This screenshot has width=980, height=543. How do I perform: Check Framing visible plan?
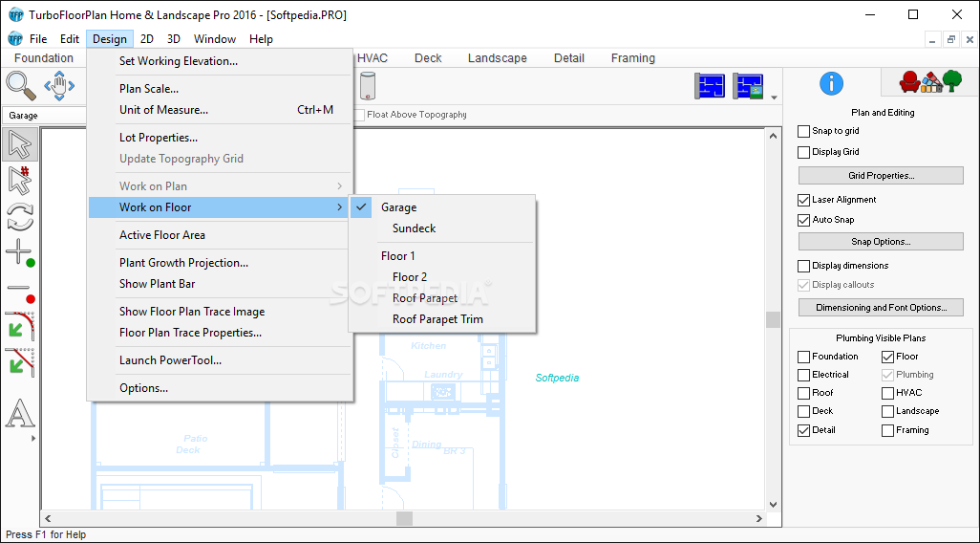pyautogui.click(x=887, y=430)
